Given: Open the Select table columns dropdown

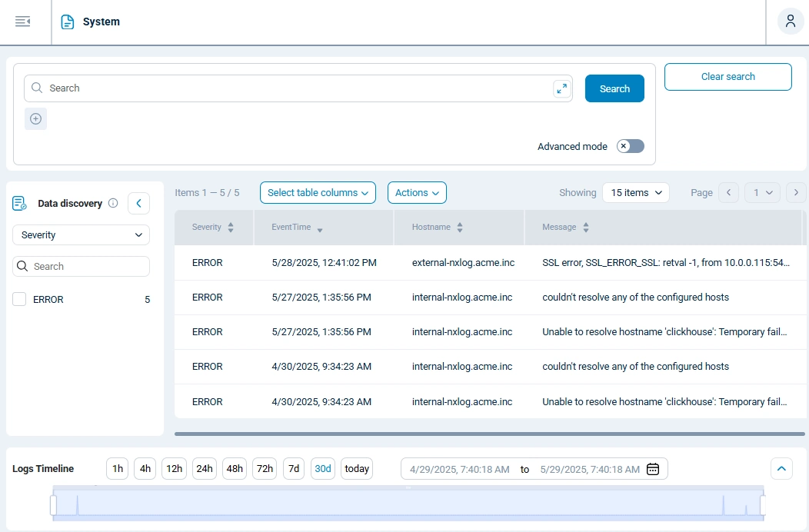Looking at the screenshot, I should pos(318,192).
